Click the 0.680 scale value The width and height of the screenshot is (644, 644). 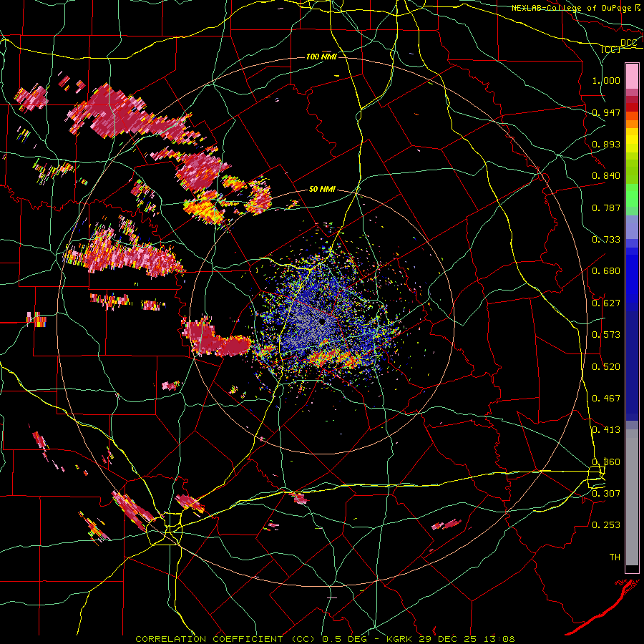[x=606, y=271]
